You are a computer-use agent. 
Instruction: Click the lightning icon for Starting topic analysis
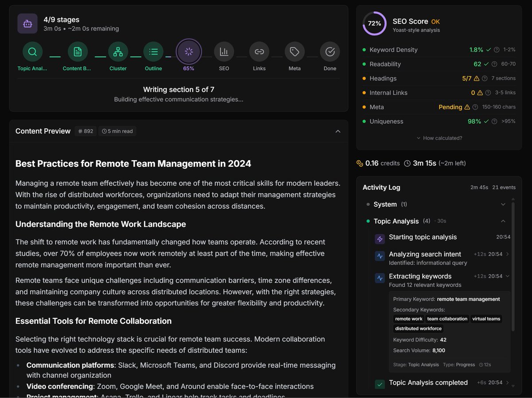(x=379, y=239)
